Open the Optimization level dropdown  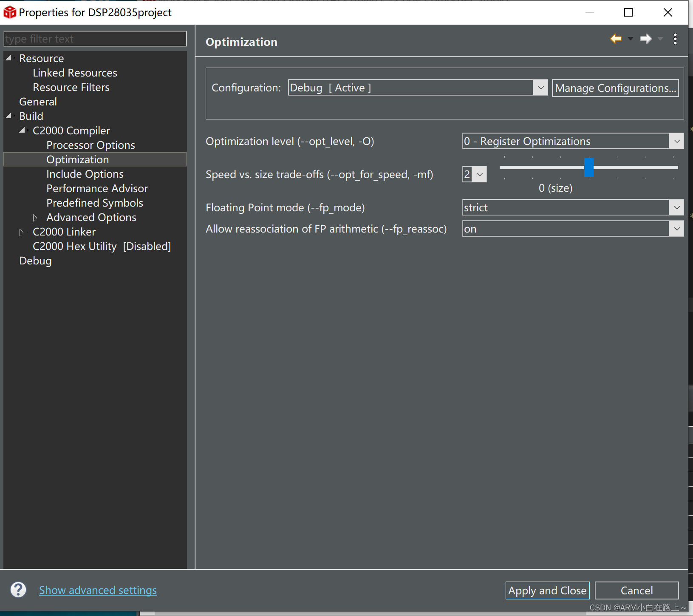[676, 141]
